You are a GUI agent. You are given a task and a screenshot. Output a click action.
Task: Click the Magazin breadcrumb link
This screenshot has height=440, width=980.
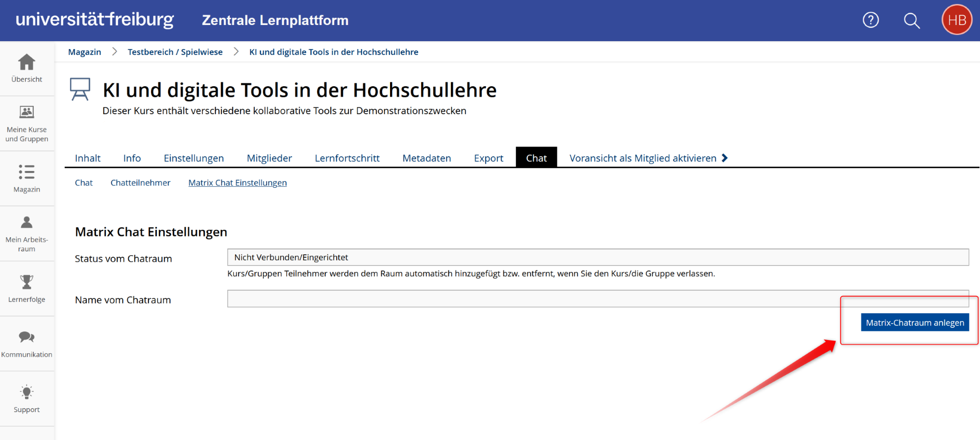tap(84, 52)
